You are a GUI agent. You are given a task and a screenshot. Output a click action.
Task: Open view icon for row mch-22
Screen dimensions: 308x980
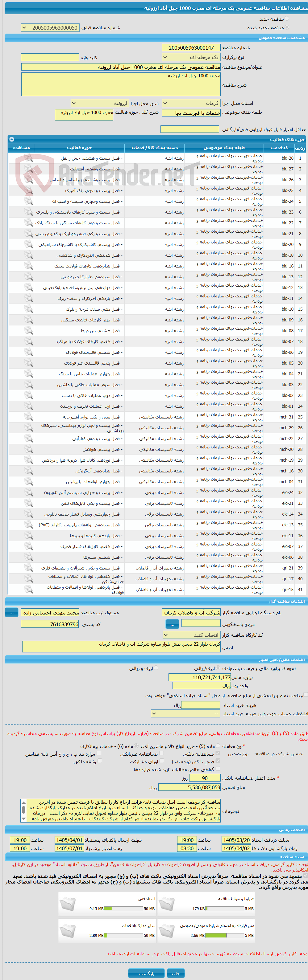[x=29, y=438]
